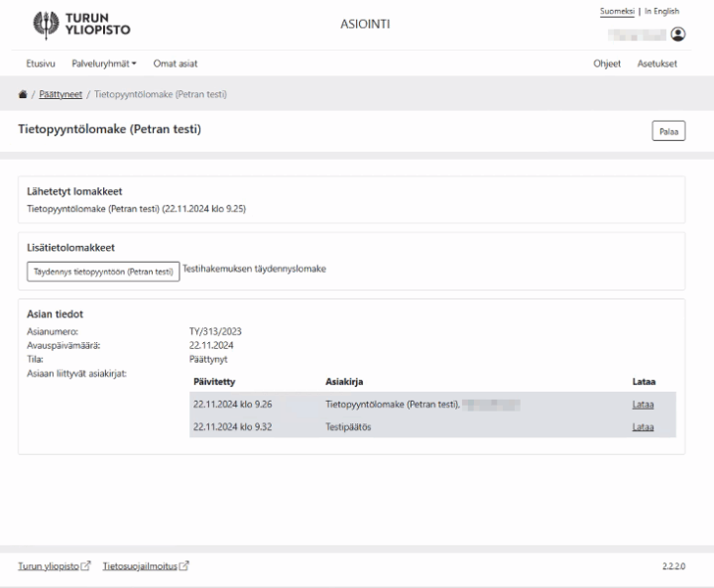Viewport: 714px width, 588px height.
Task: Open Täydennys tietopyyntöön (Petran testi) form
Action: tap(103, 272)
